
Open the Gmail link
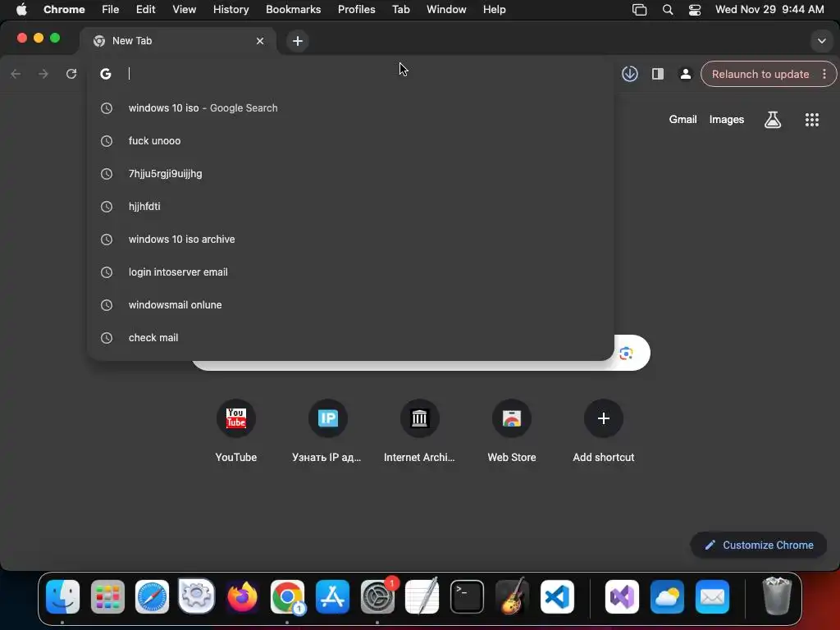[x=682, y=120]
